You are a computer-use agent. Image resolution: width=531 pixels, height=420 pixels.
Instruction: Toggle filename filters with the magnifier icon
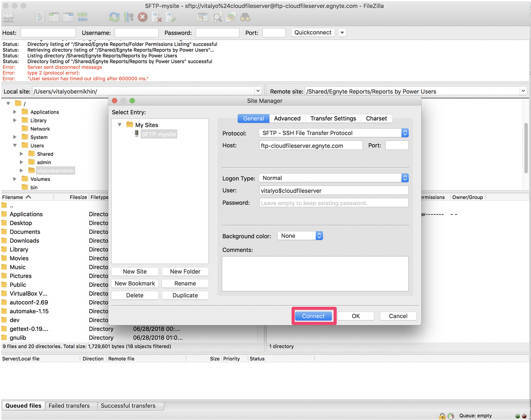pyautogui.click(x=217, y=17)
